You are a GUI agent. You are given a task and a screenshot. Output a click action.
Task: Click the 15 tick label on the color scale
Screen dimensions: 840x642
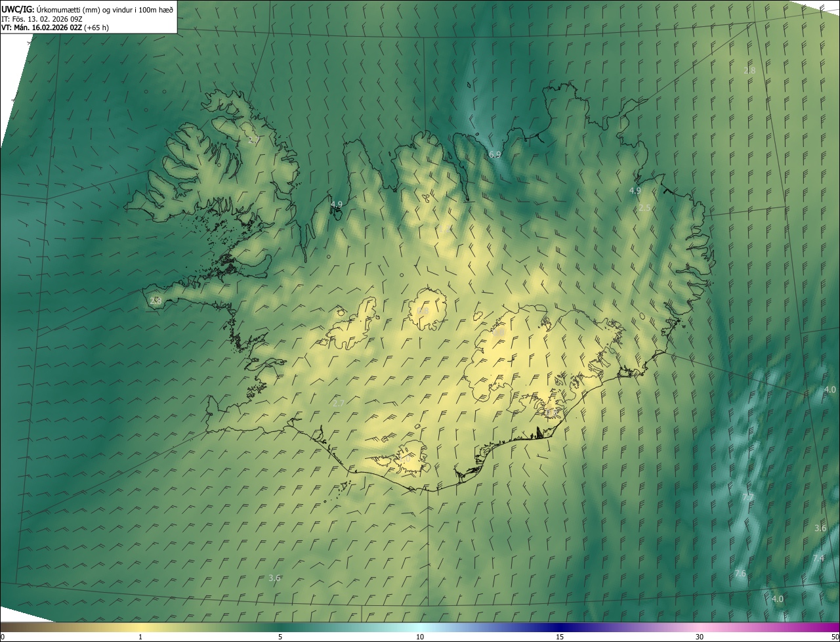[x=560, y=637]
